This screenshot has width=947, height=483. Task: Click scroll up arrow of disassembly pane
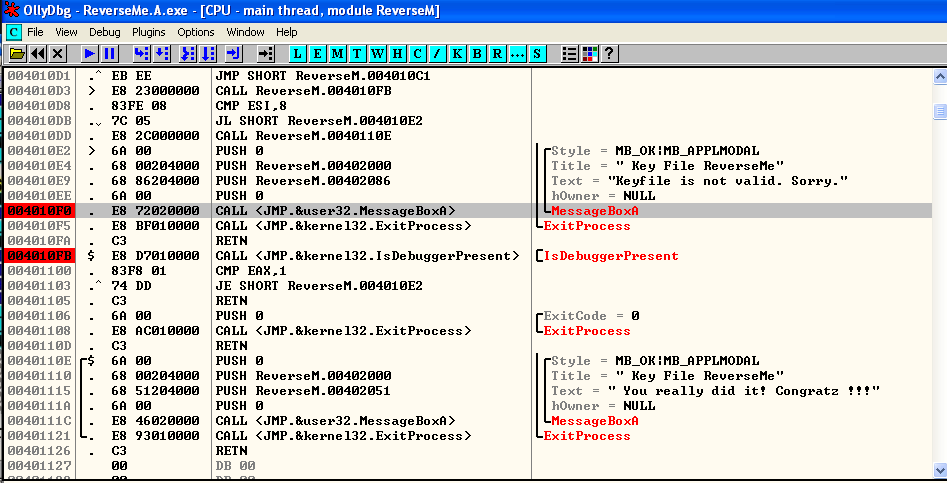(x=940, y=77)
